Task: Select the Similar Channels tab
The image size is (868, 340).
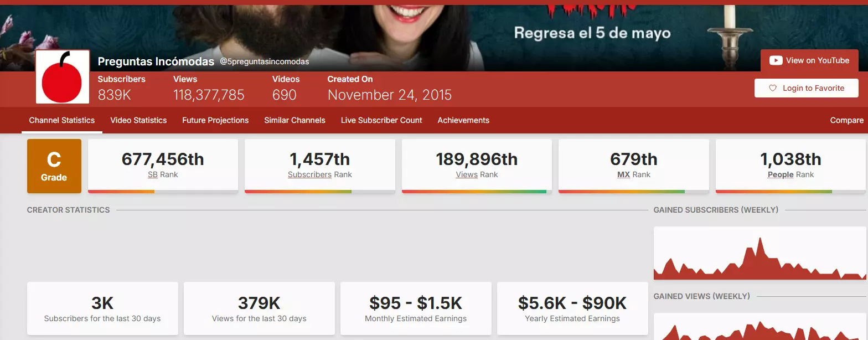Action: (x=294, y=120)
